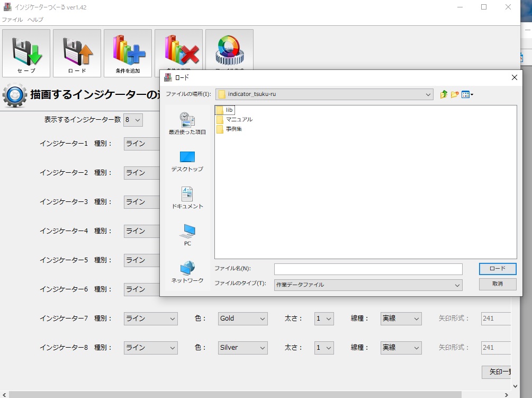
Task: Open the ファイル menu
Action: point(12,20)
